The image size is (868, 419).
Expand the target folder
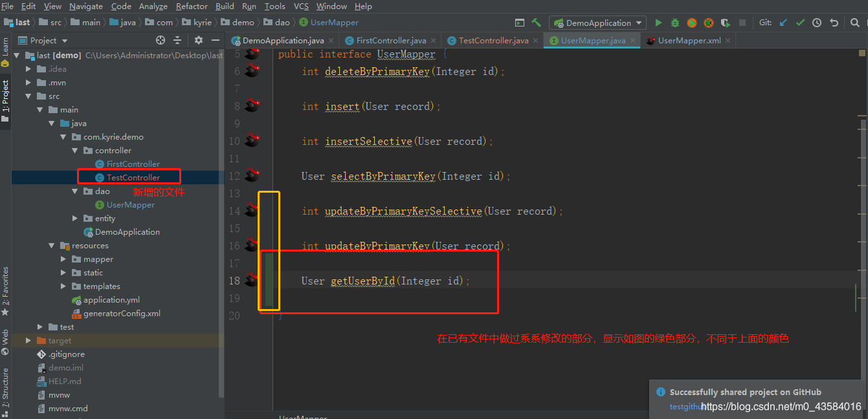pos(28,340)
